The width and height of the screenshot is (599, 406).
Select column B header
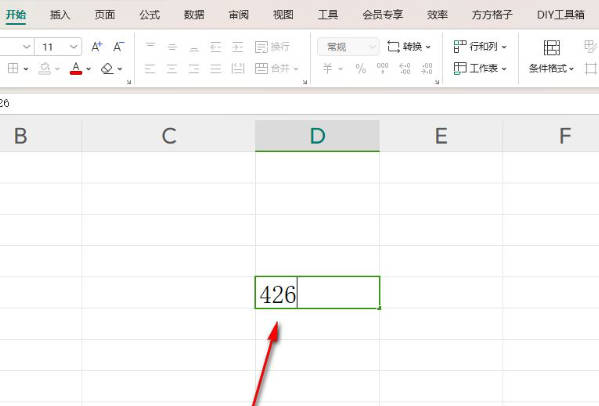point(40,136)
